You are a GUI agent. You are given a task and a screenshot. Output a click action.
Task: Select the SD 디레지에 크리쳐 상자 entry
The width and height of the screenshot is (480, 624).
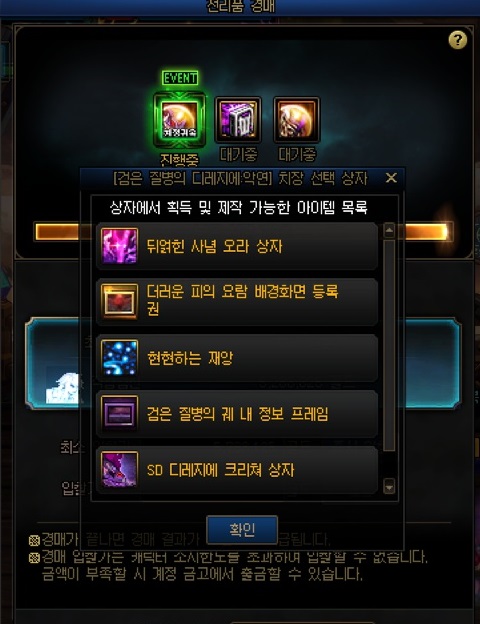point(237,470)
